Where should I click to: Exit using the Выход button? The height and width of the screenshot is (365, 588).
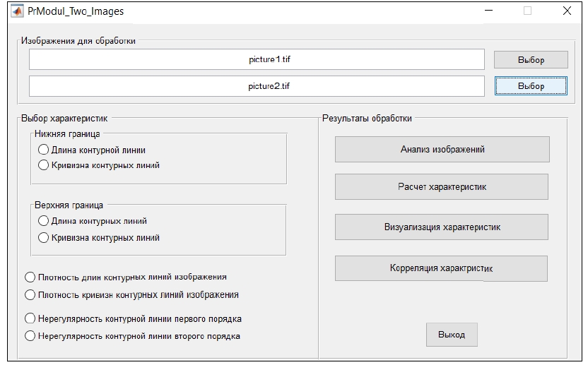[452, 335]
